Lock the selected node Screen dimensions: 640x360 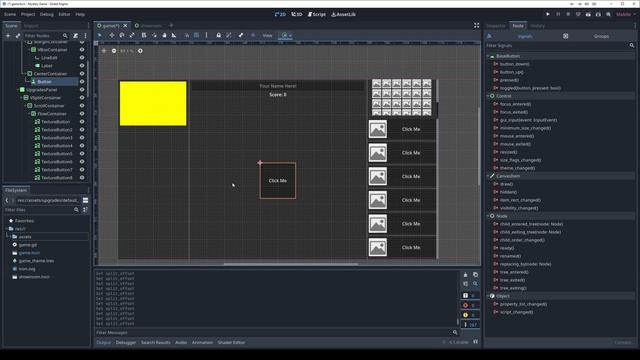click(218, 36)
